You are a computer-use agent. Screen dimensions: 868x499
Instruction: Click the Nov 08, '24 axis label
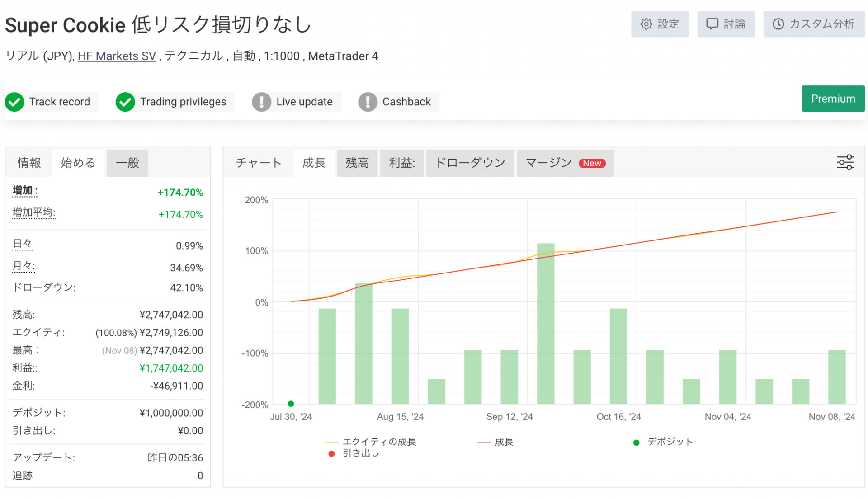pos(832,417)
